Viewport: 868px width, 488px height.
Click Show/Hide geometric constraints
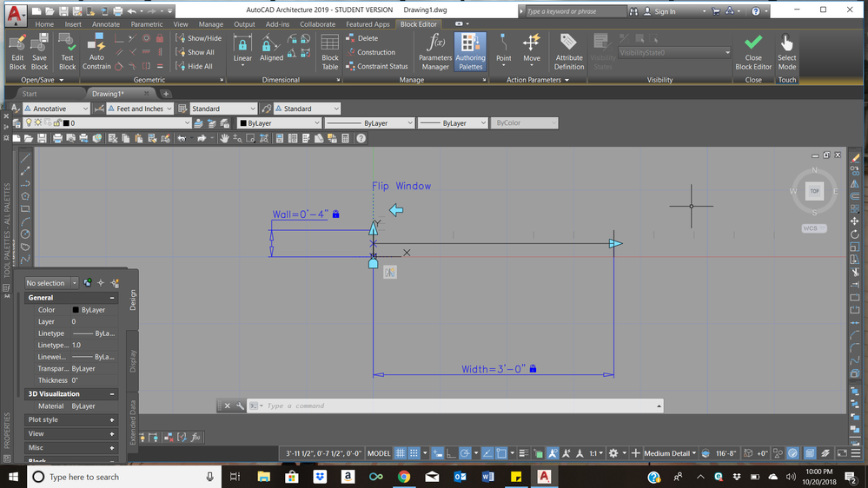(x=199, y=38)
